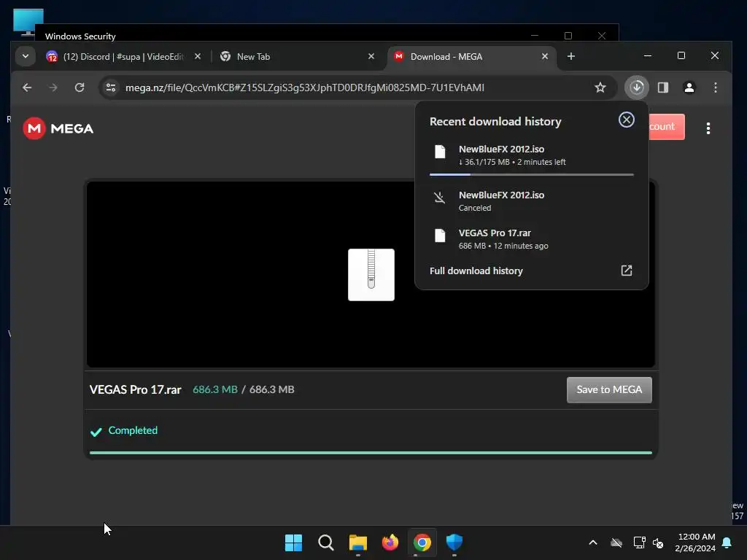Expand the tab search dropdown
The height and width of the screenshot is (560, 747).
pos(26,57)
